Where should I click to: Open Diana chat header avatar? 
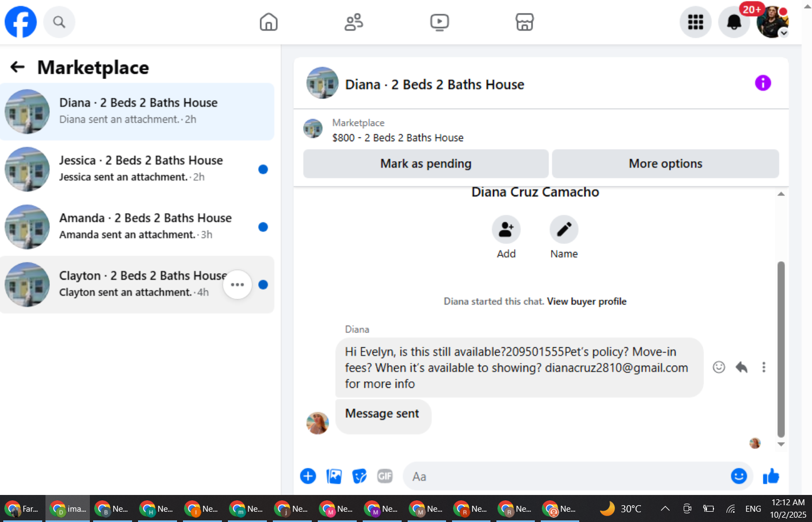tap(323, 83)
